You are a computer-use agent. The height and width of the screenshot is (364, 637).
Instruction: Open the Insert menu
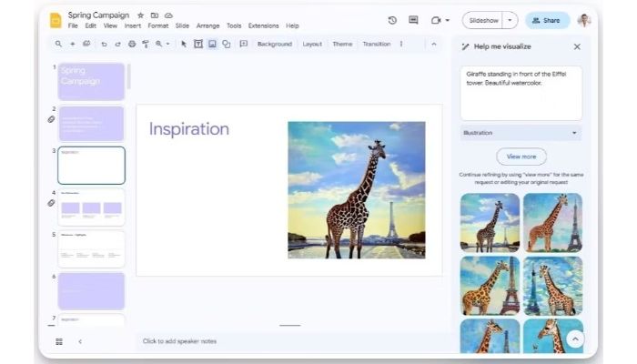coord(133,25)
